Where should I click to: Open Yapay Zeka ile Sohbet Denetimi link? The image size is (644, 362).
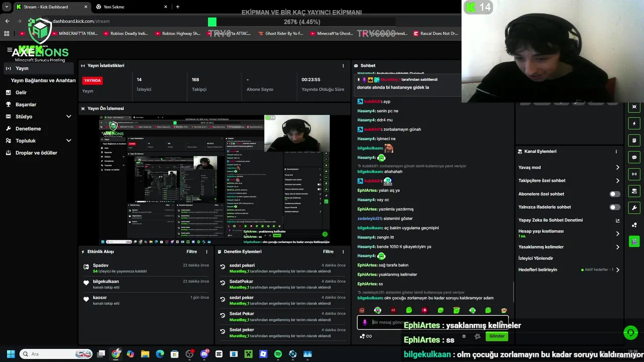(569, 220)
